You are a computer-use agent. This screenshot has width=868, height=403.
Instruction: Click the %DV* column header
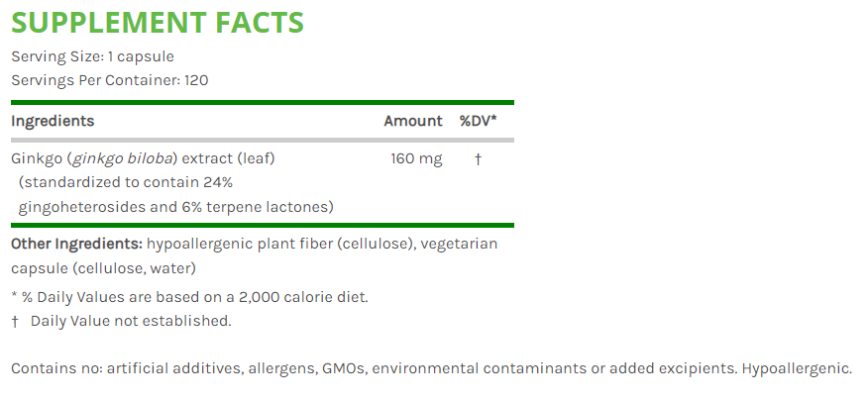[x=478, y=121]
